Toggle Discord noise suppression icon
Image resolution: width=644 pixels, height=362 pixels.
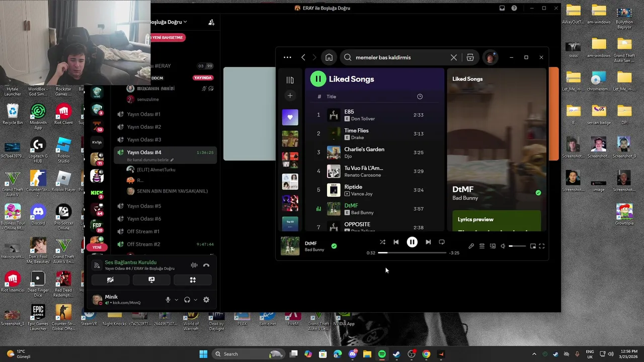click(194, 265)
